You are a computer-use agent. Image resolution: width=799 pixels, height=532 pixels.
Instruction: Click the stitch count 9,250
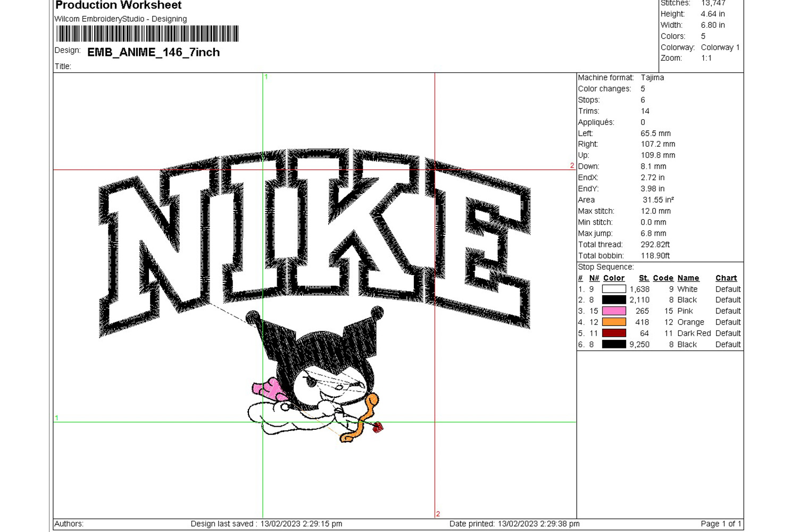coord(639,345)
